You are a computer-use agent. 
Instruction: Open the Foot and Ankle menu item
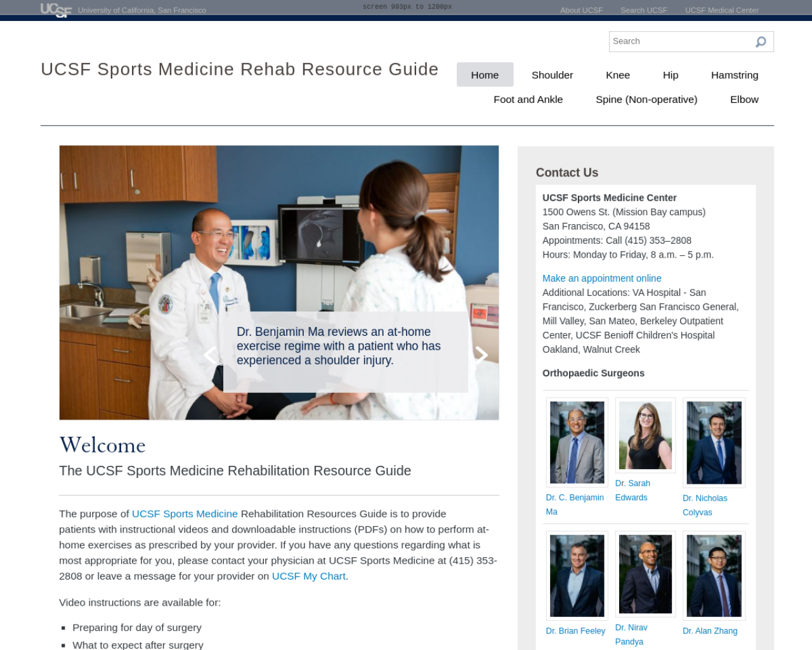[x=528, y=100]
